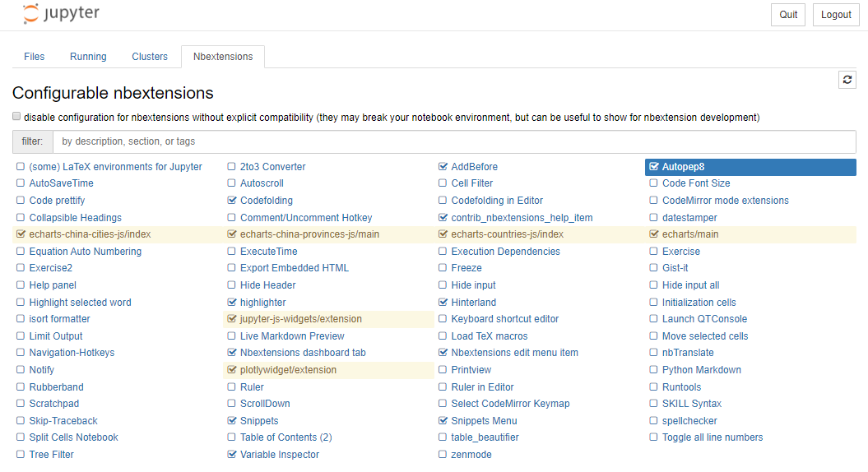Disable the Hinterland checkbox
Image resolution: width=868 pixels, height=472 pixels.
(443, 302)
